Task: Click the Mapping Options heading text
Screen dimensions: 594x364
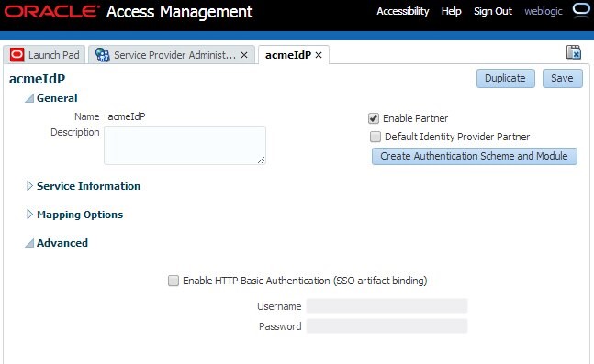Action: 80,215
